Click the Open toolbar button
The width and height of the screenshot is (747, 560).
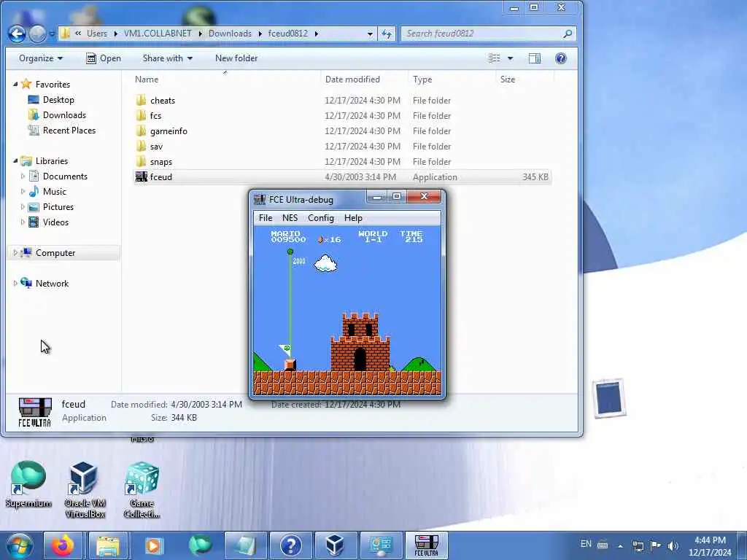pos(104,58)
